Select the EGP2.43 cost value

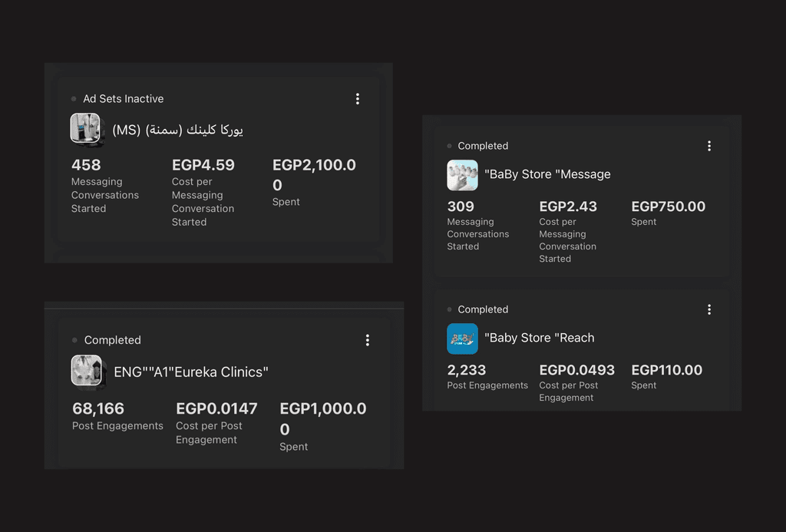pos(568,207)
